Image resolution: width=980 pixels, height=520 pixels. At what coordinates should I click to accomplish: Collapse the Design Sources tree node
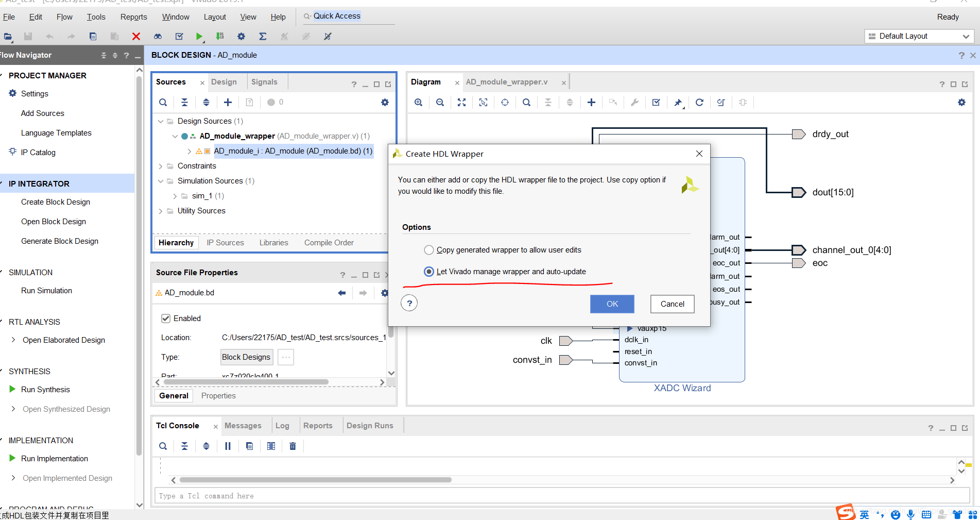[x=161, y=121]
